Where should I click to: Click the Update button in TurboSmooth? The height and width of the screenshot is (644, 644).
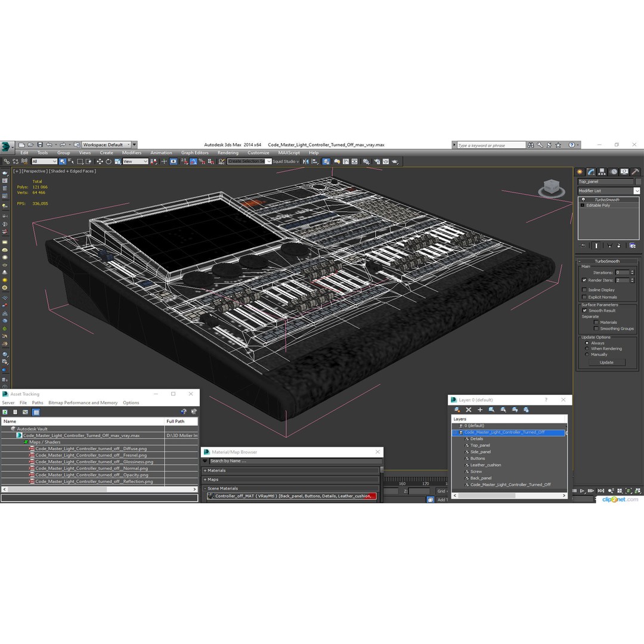606,363
